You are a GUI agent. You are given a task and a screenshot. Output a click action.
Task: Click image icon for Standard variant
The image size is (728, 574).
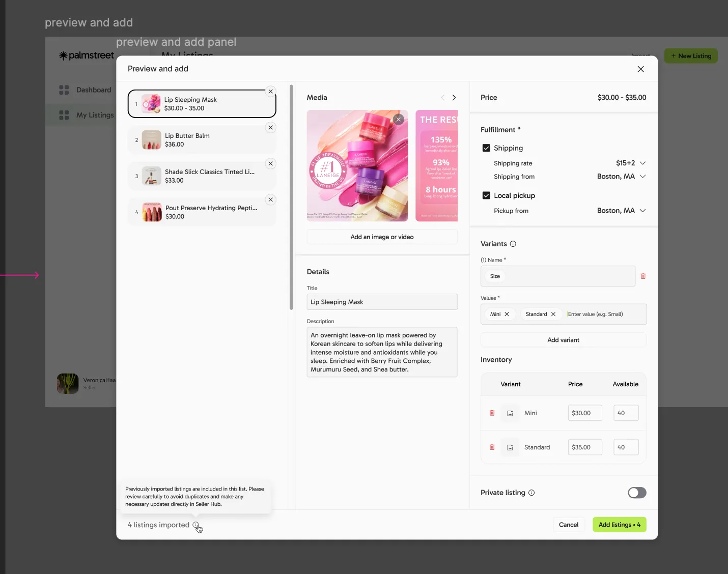pos(510,447)
